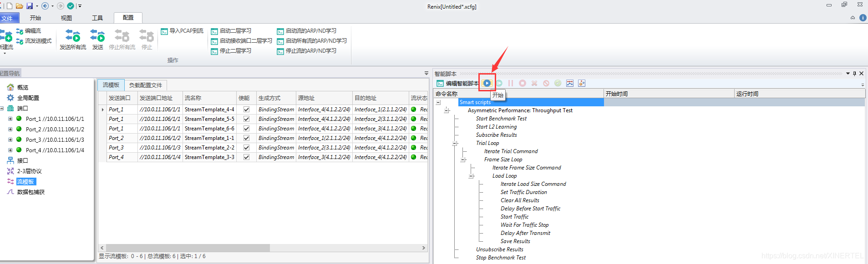
Task: Toggle the enable checkbox for StreamTemplate_6-6
Action: click(246, 129)
